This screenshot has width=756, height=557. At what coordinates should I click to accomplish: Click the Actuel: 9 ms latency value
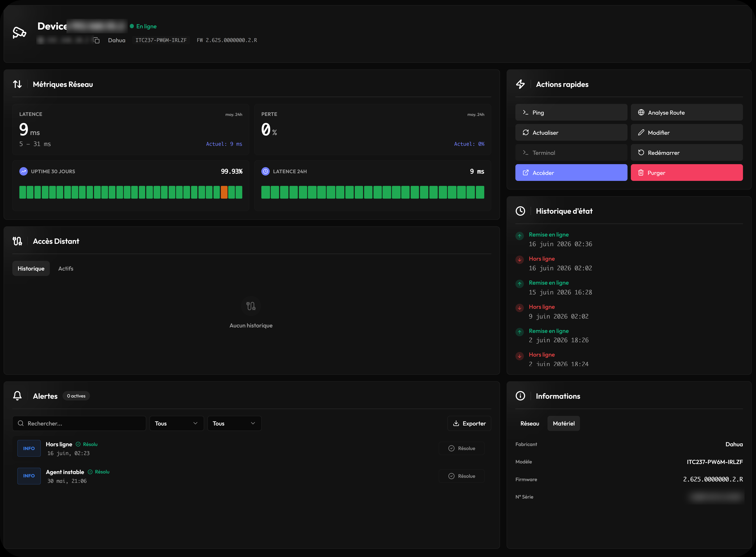pos(224,144)
